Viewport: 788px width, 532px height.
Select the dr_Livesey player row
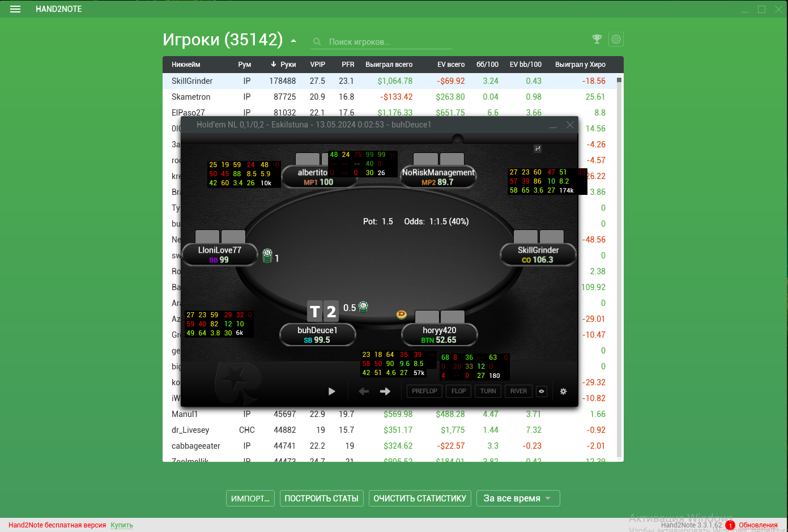click(389, 430)
